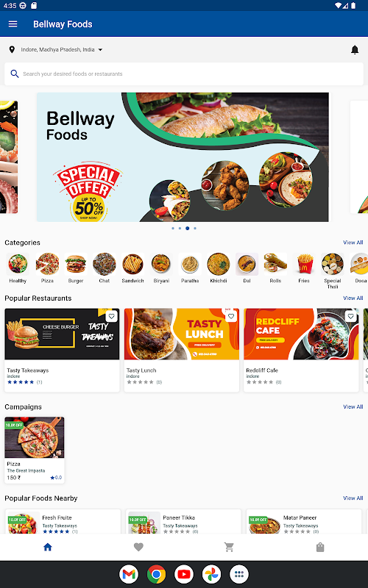View all Campaigns
The image size is (368, 588).
(x=353, y=407)
